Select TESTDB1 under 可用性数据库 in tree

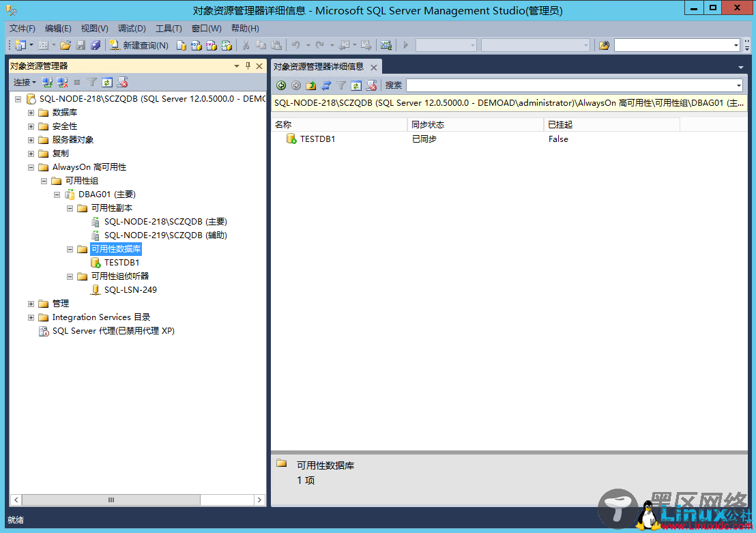click(121, 263)
